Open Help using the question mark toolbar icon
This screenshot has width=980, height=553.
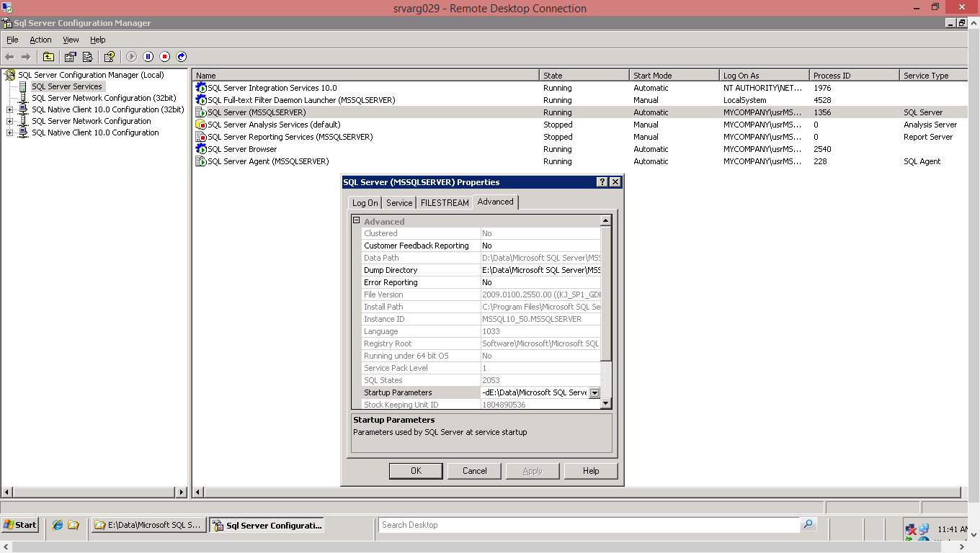[x=110, y=56]
